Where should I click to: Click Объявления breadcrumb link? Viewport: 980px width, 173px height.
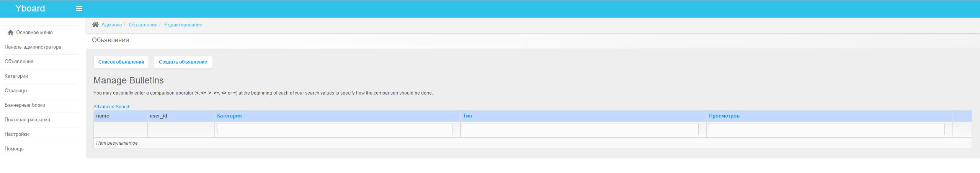click(143, 25)
